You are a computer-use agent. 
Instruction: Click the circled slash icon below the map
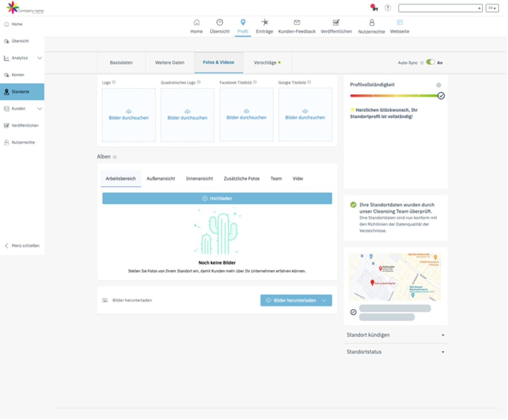[x=354, y=313]
